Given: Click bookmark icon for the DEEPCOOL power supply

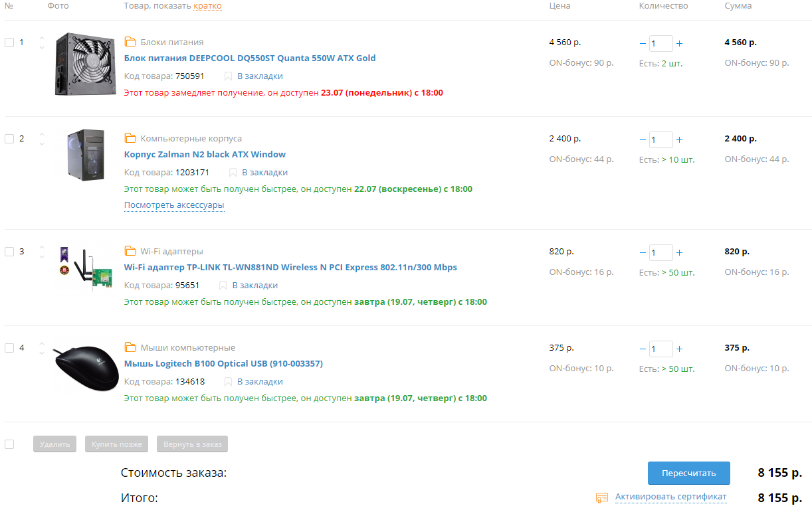Looking at the screenshot, I should [228, 76].
